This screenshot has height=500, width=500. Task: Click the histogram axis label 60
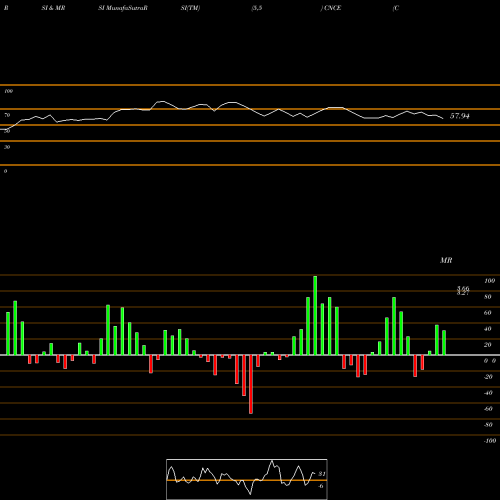tap(488, 313)
